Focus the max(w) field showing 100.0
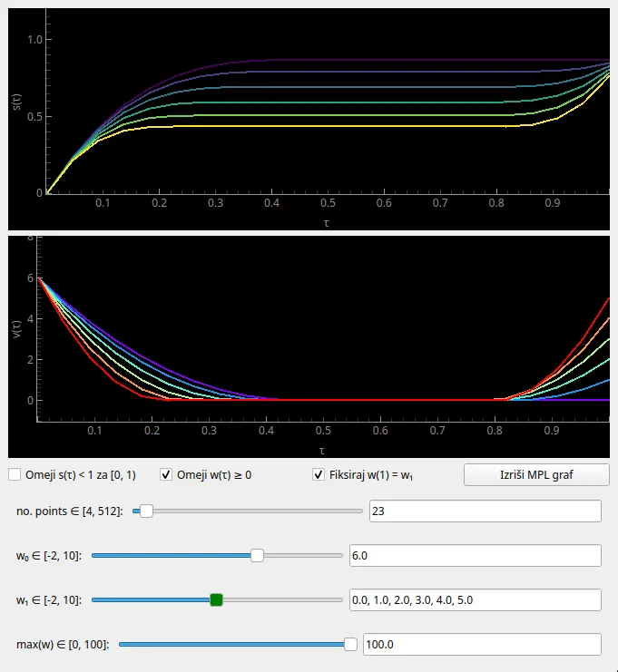Viewport: 618px width, 672px height. coord(481,644)
